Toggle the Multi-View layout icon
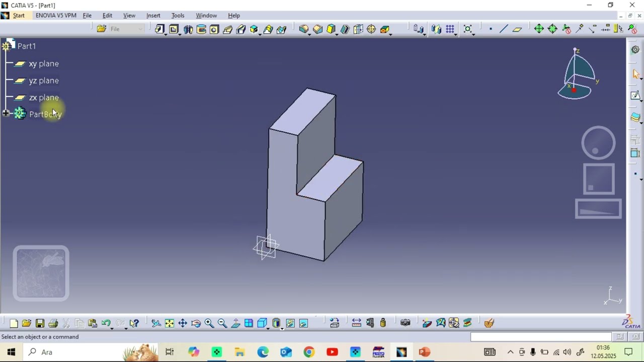The height and width of the screenshot is (362, 644). pos(249,323)
